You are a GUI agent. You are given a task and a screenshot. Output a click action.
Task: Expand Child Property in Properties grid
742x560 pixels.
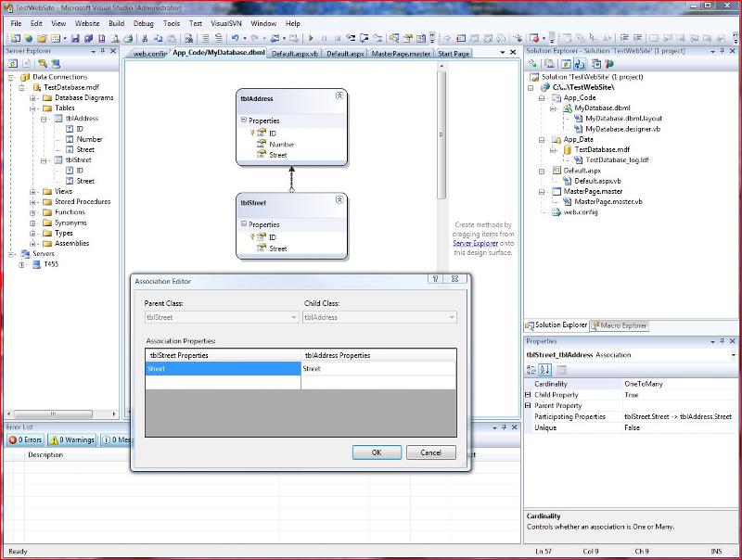(x=528, y=394)
